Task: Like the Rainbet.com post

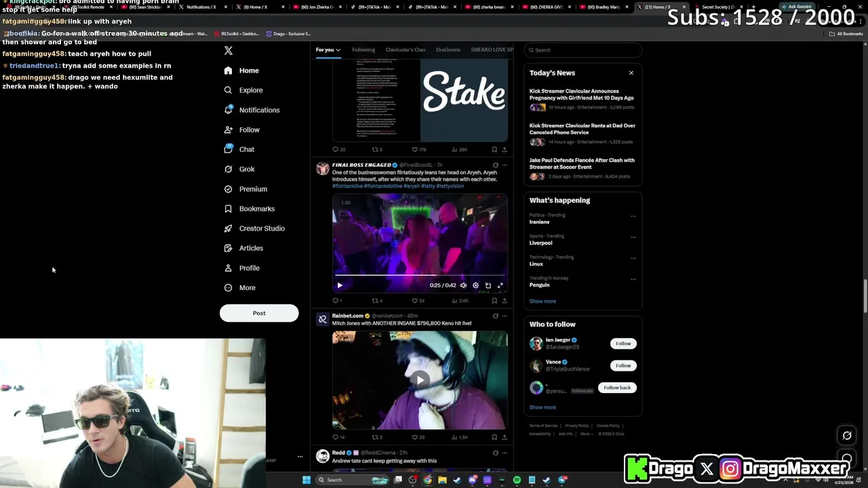Action: click(418, 437)
